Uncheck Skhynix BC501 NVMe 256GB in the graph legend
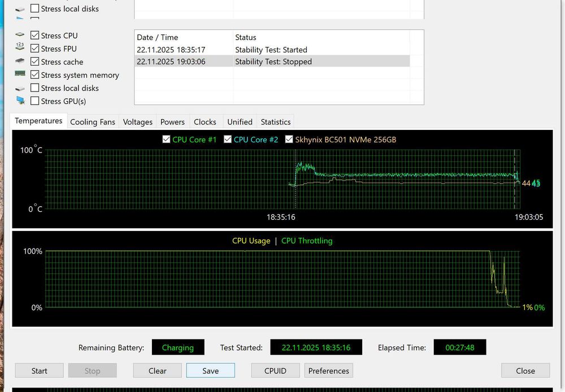 tap(289, 140)
